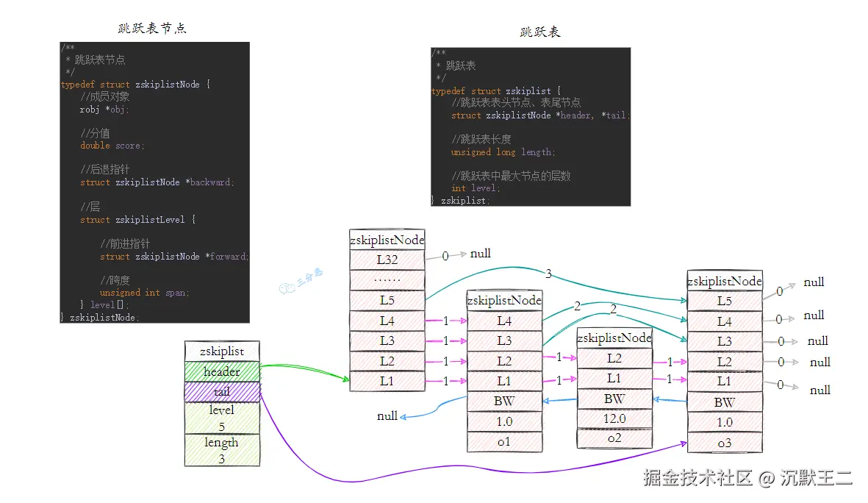Select the BW cell of node o1
This screenshot has height=503, width=868.
[504, 401]
